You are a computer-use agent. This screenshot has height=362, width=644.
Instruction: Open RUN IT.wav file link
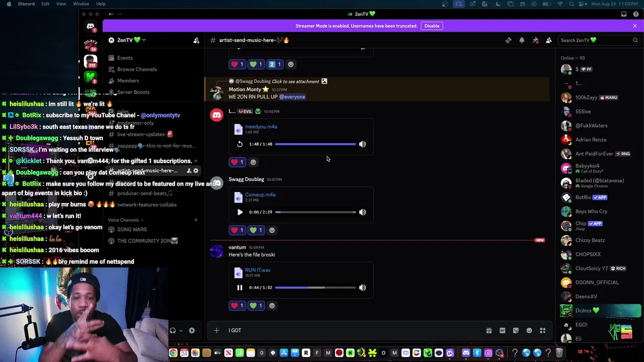coord(258,270)
